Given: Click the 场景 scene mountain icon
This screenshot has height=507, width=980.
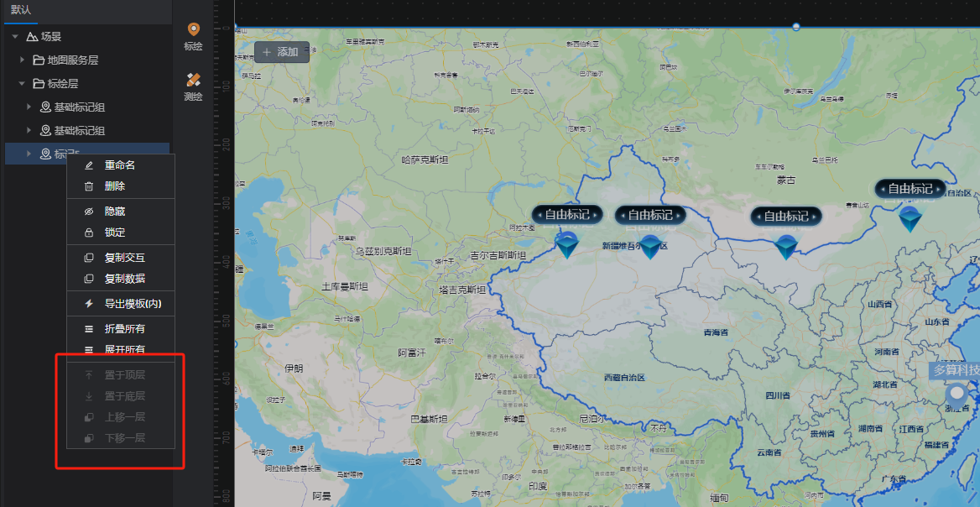Looking at the screenshot, I should (x=32, y=37).
